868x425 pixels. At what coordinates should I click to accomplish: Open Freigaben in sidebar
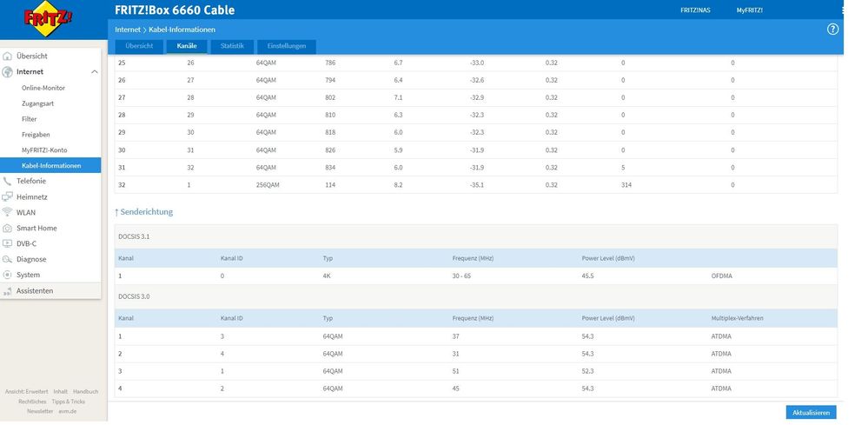(36, 135)
